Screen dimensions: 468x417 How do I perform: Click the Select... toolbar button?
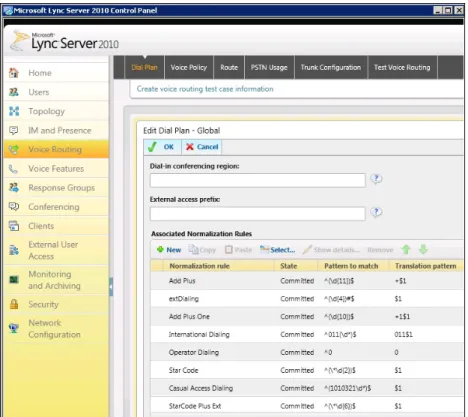click(277, 250)
